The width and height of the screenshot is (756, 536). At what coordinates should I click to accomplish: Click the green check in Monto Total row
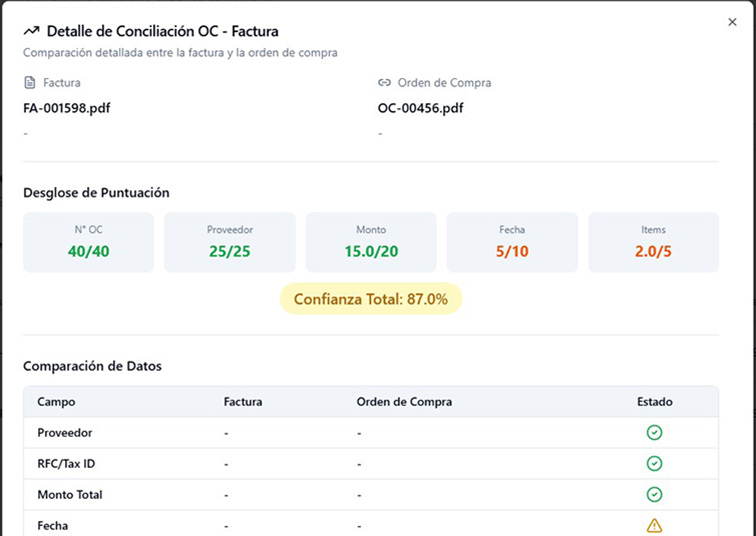tap(654, 495)
